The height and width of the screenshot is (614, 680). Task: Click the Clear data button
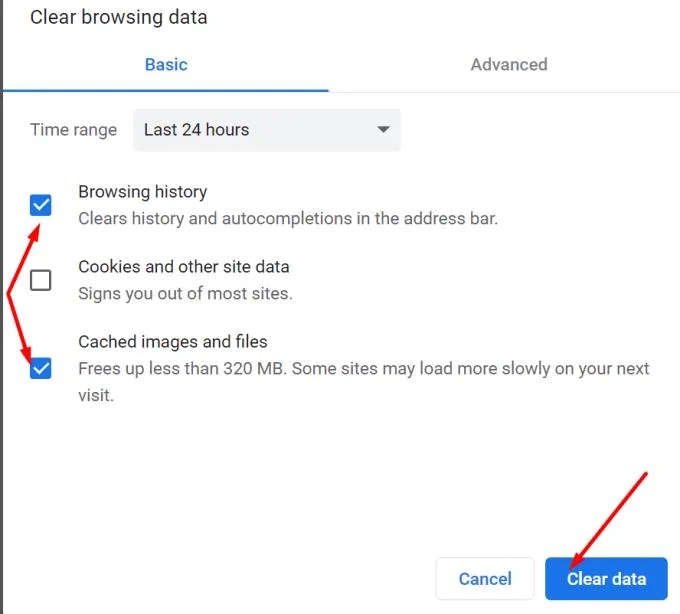click(606, 578)
